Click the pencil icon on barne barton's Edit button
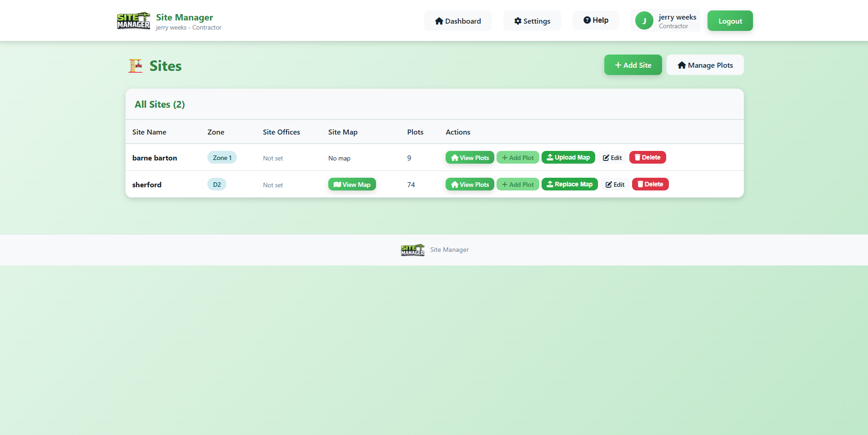This screenshot has height=435, width=868. click(607, 157)
